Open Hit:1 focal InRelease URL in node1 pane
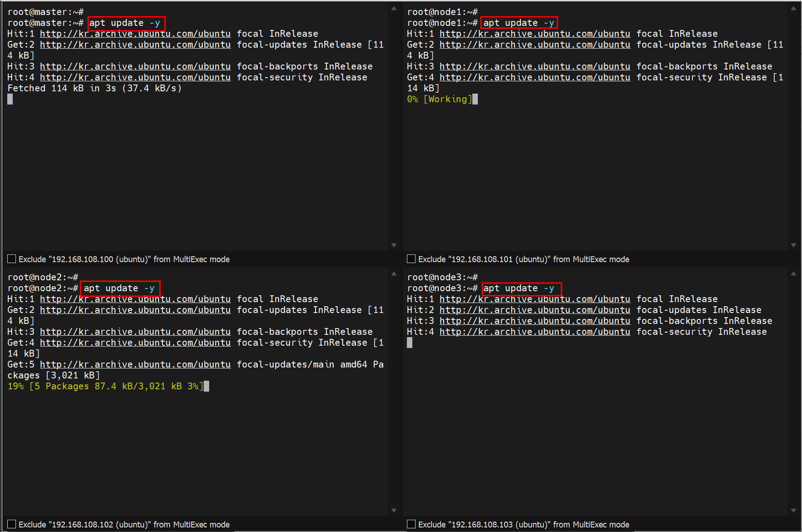Image resolution: width=802 pixels, height=532 pixels. [535, 34]
